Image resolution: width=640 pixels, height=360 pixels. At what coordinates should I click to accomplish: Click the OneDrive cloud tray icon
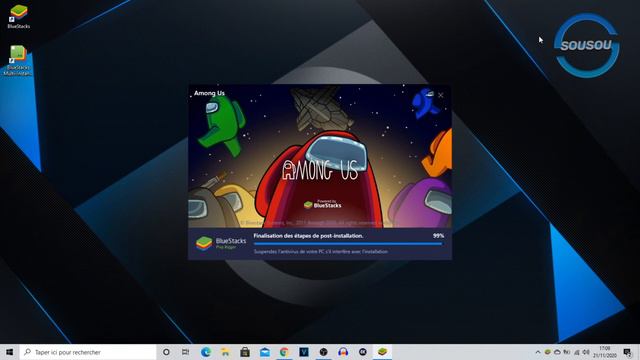[x=557, y=352]
